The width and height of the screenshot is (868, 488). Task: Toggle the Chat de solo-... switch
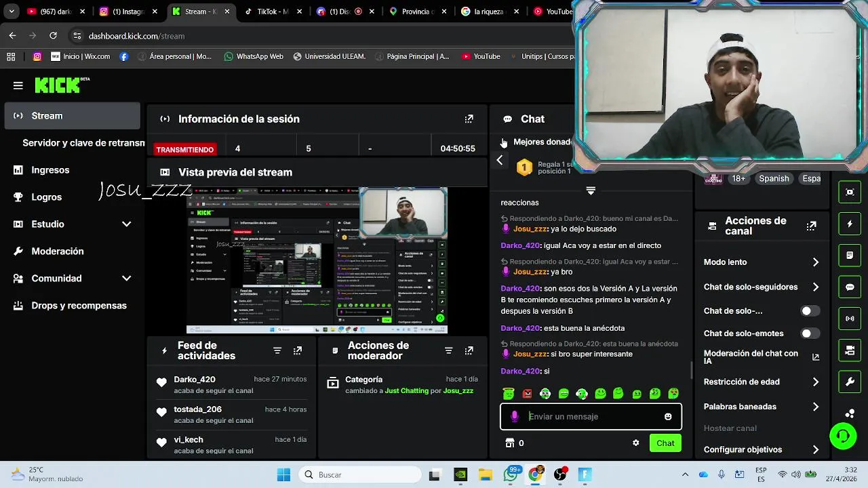tap(810, 311)
